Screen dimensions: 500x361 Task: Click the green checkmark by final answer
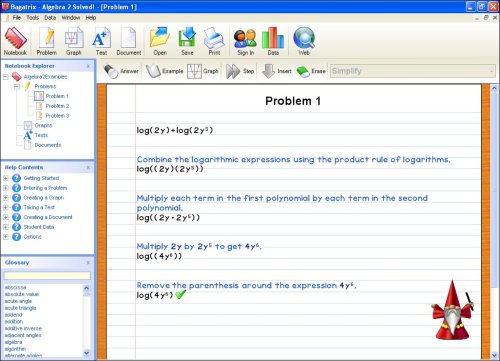(x=180, y=294)
